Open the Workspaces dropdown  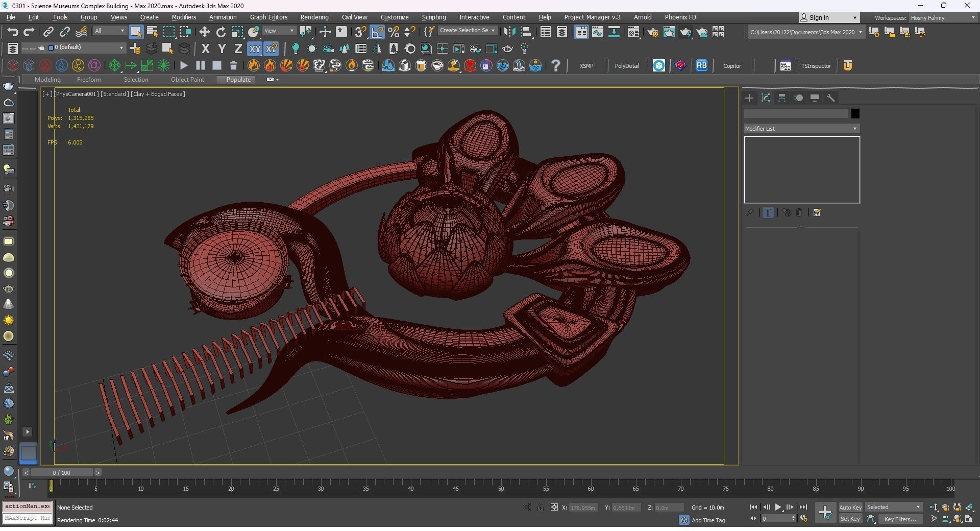click(x=942, y=18)
